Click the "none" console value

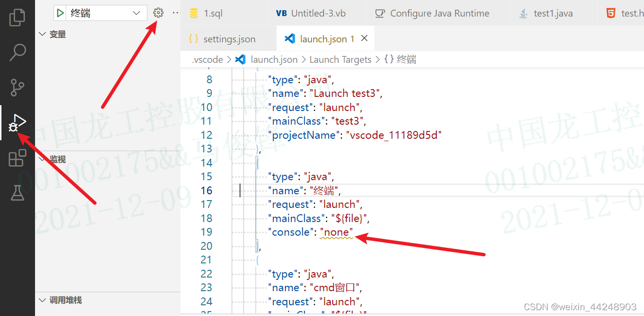coord(336,232)
